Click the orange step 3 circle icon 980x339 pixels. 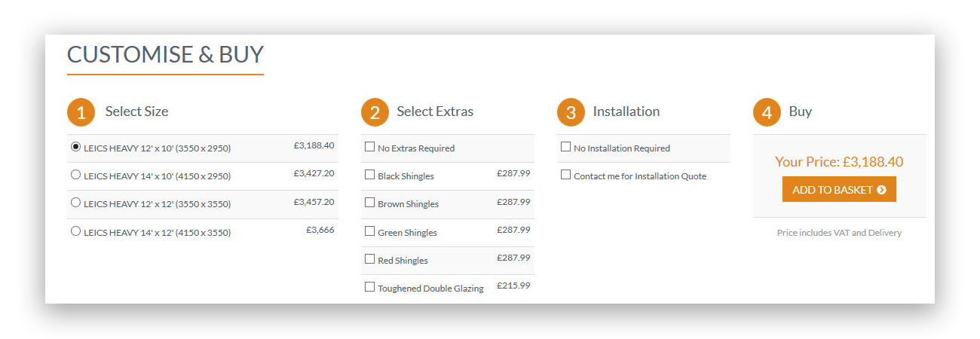point(571,112)
